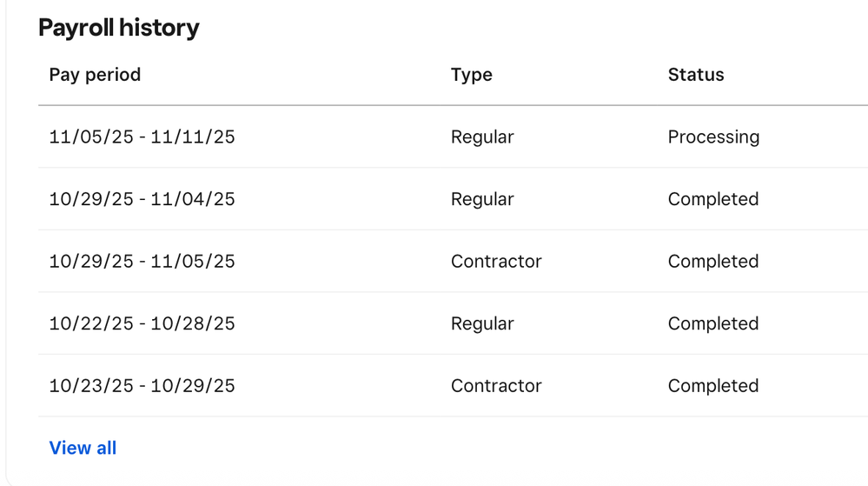Viewport: 868px width, 486px height.
Task: Choose the 10/23/25 - 10/29/25 pay period
Action: pos(142,386)
